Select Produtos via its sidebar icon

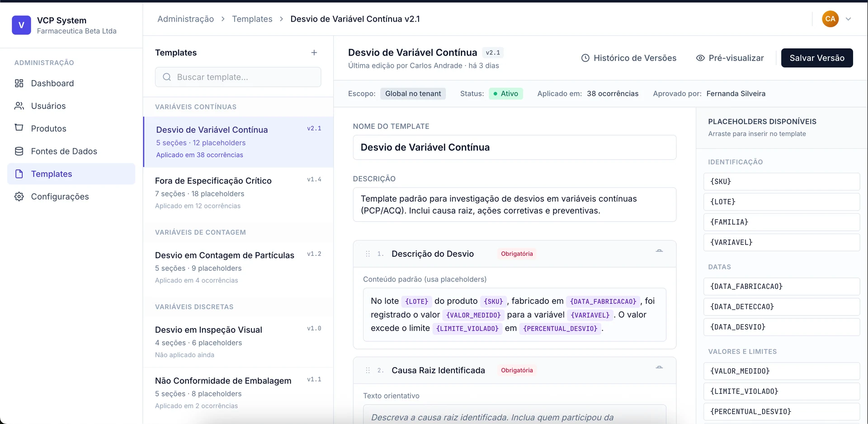coord(19,128)
